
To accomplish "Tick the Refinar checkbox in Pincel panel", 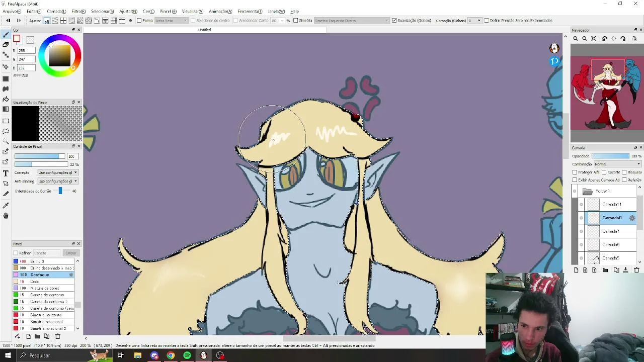I will [x=16, y=253].
